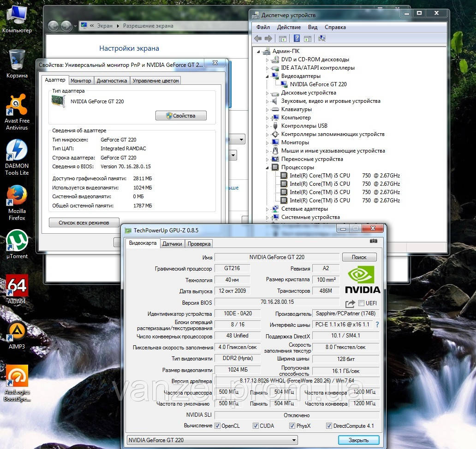Viewport: 476px width, 449px height.
Task: Click scan for hardware changes icon in Device Manager
Action: pos(322,39)
